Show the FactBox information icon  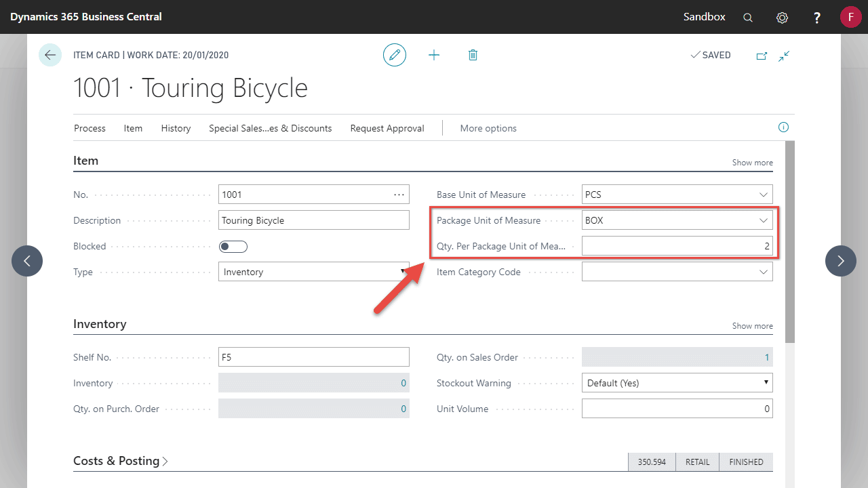(783, 127)
